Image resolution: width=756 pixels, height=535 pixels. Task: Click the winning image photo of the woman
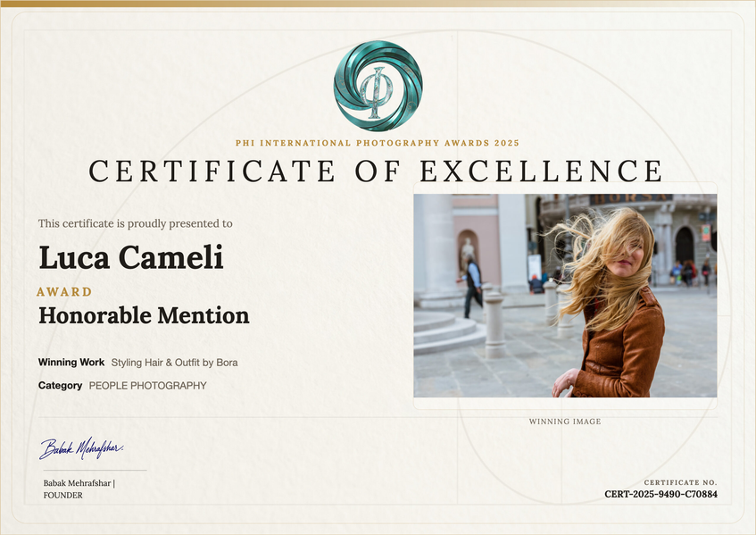click(565, 296)
